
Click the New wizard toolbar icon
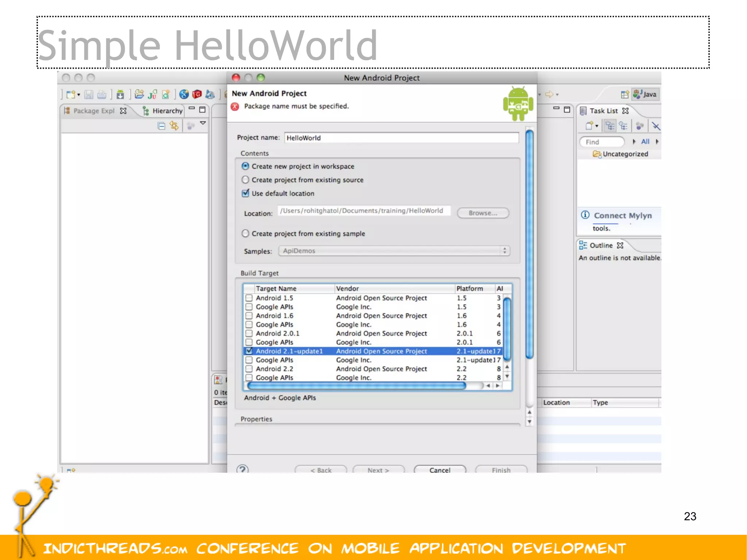point(70,94)
